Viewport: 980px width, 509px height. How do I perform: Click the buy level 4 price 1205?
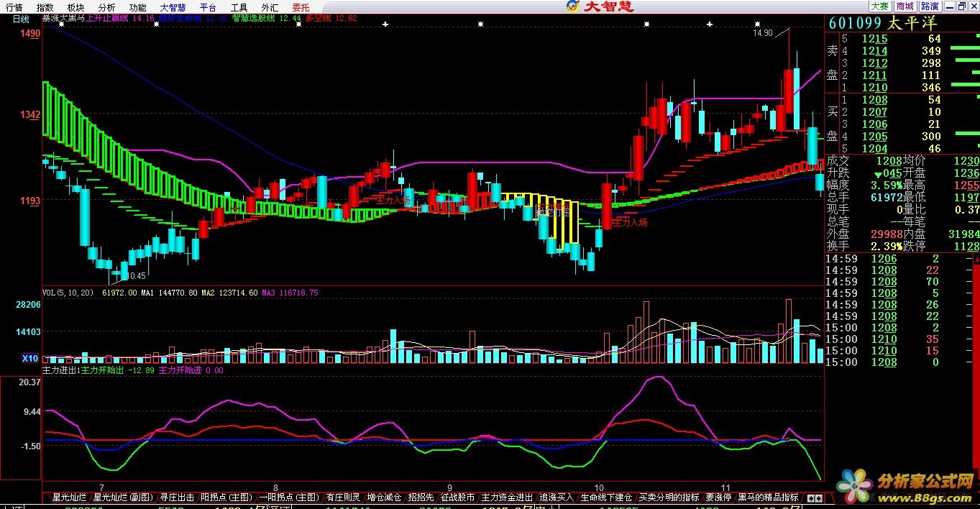pos(875,137)
